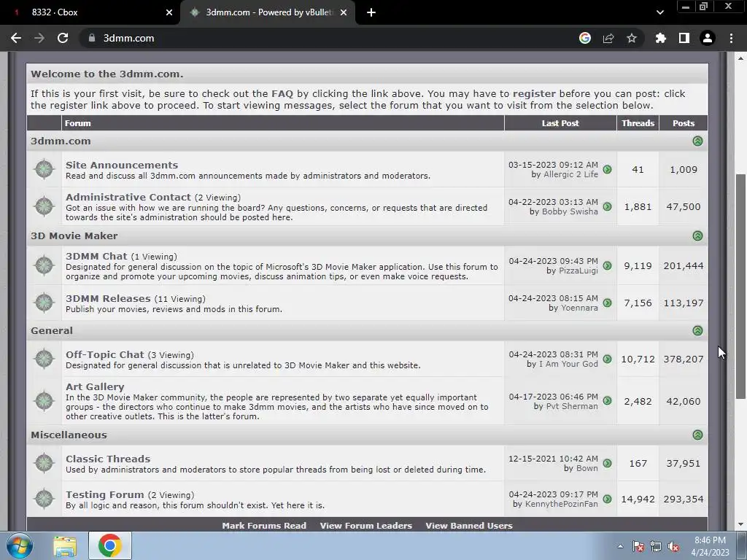Close the 8332 · Cbox tab
Screen dimensions: 747x560
[169, 12]
